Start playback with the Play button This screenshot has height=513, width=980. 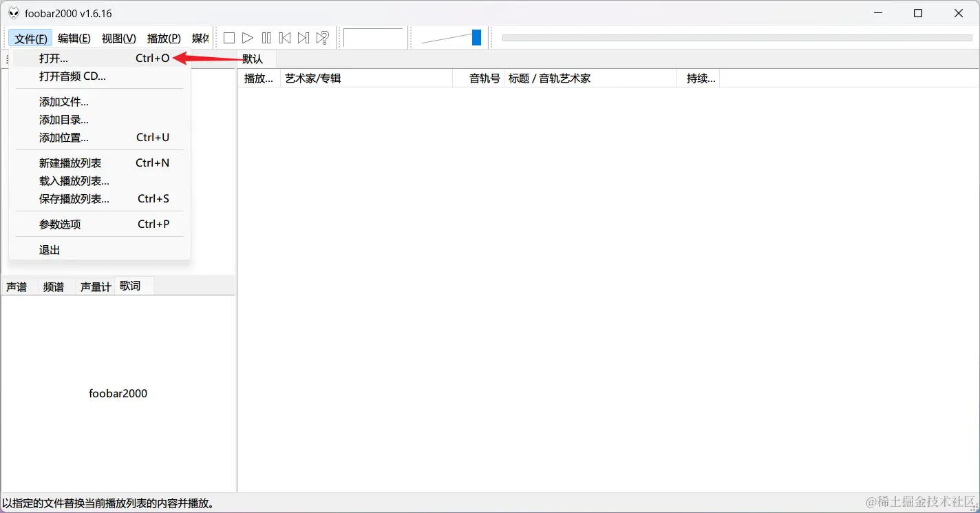(248, 38)
